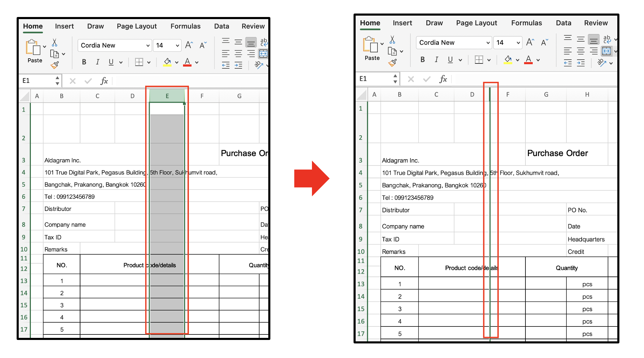Click the cancel (X) beside the formula bar
644x358 pixels.
coord(73,81)
